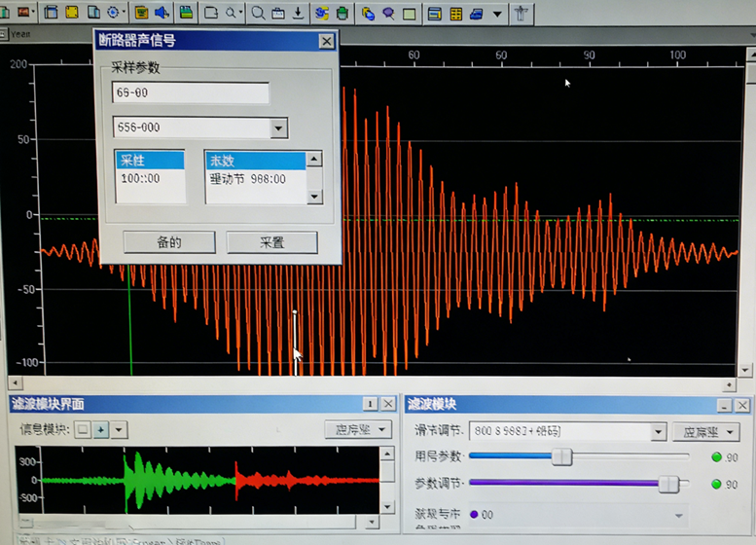Click the magnifier search icon in toolbar
The height and width of the screenshot is (545, 756).
click(x=258, y=13)
